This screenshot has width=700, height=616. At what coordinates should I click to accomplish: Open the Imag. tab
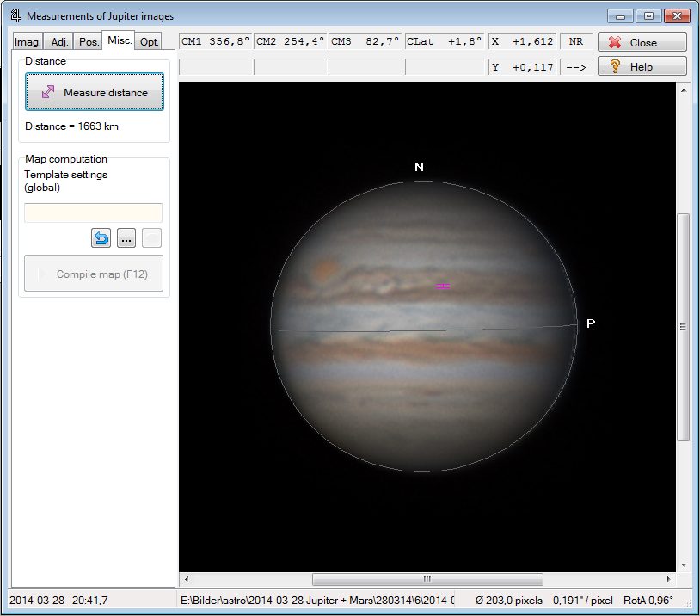(x=28, y=41)
